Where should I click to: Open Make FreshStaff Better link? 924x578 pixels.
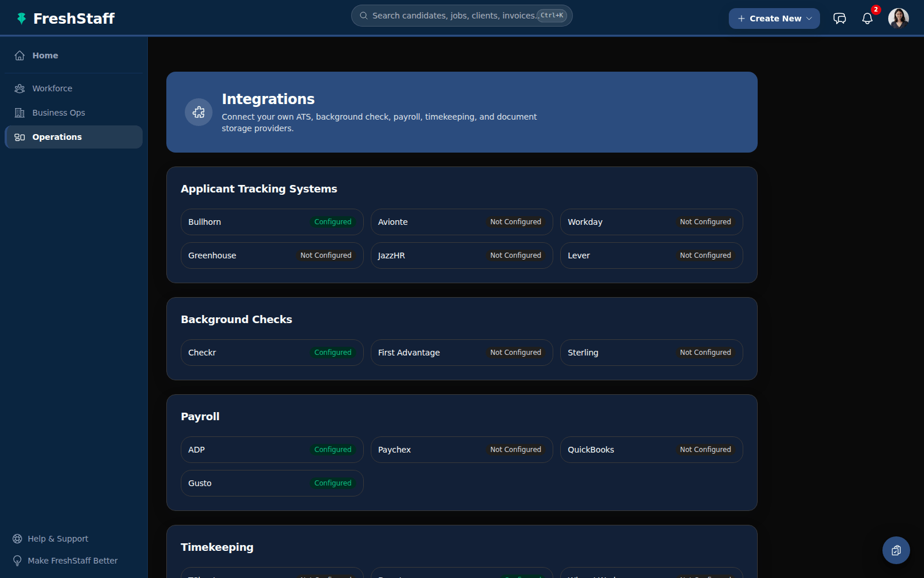[73, 561]
